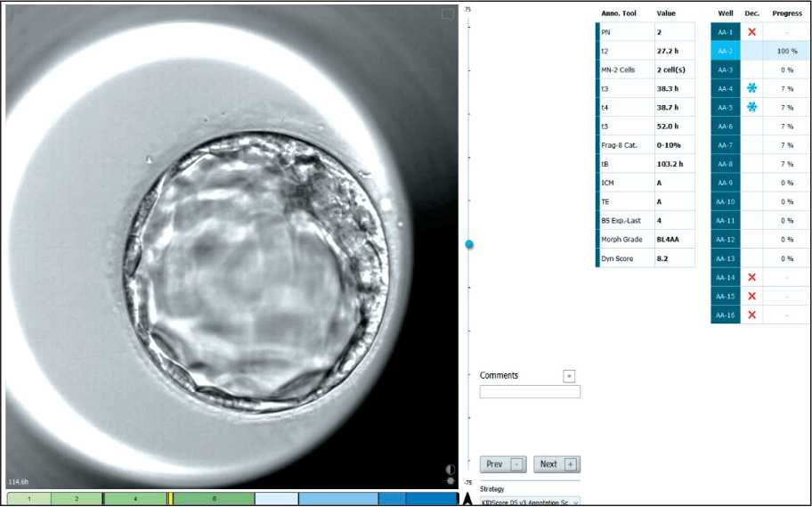Select well AA-5
Screen dimensions: 812x507
(725, 107)
